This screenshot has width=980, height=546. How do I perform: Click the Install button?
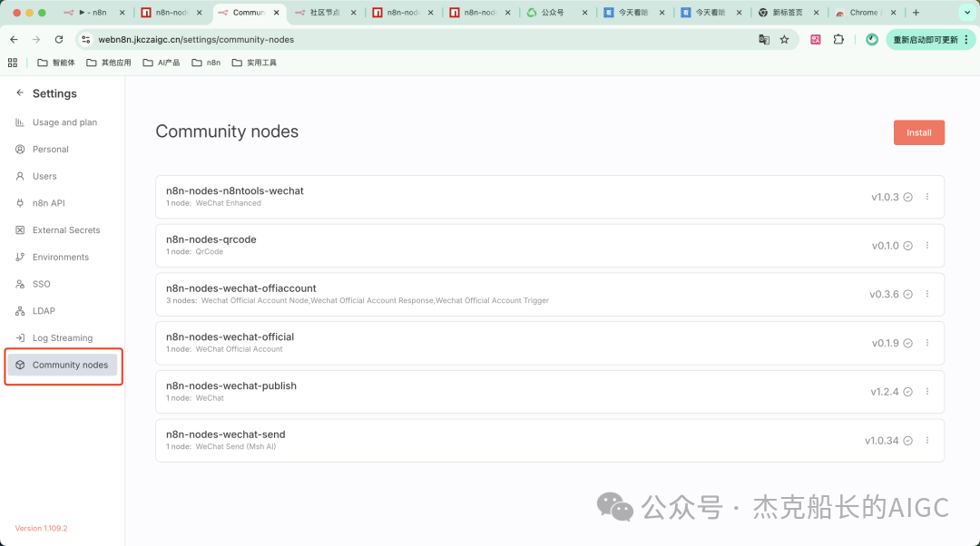[918, 132]
